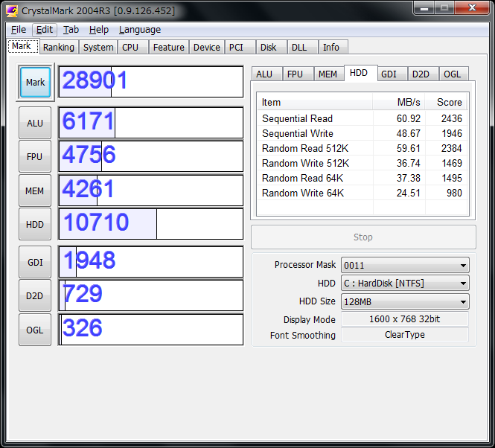Open the Edit menu

pyautogui.click(x=45, y=30)
